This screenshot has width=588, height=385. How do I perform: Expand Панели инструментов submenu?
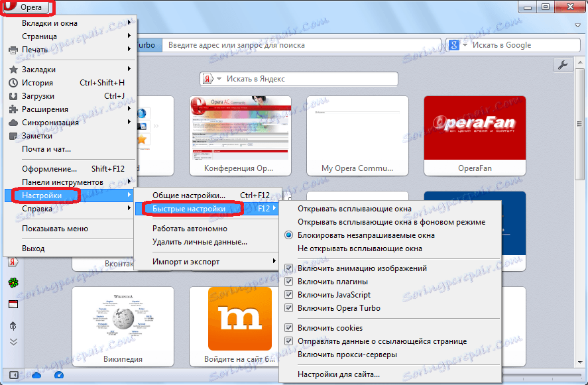coord(70,182)
